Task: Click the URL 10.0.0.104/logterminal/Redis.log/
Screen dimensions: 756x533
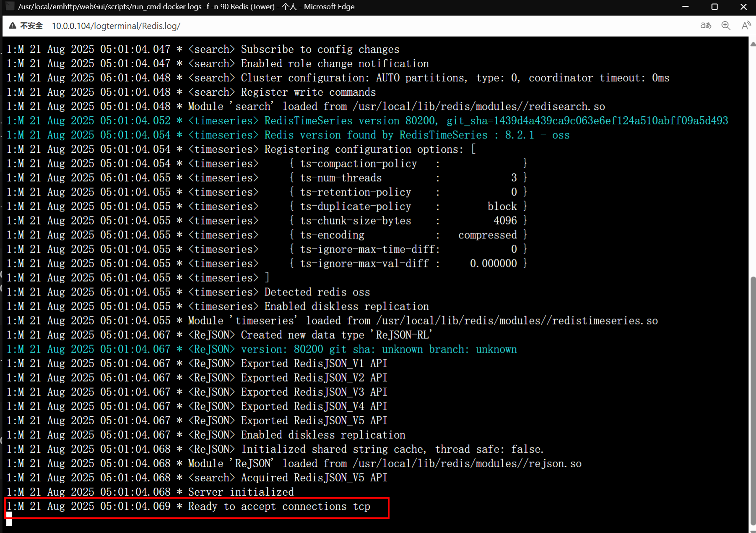Action: point(116,26)
